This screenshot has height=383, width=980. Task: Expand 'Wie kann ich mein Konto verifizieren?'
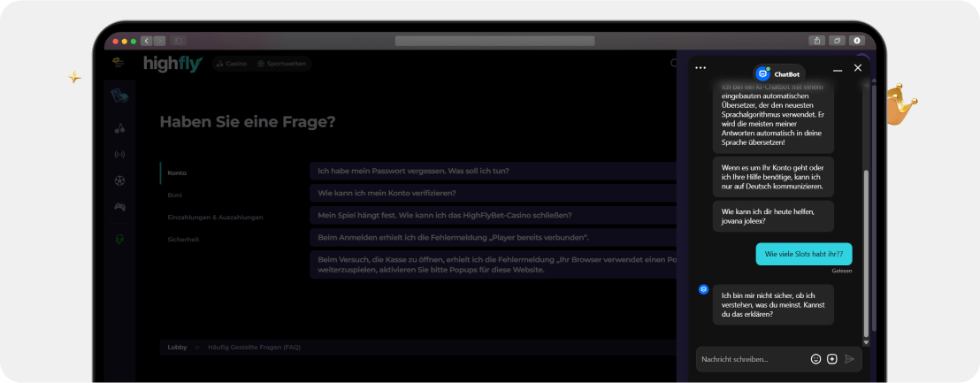click(x=494, y=193)
